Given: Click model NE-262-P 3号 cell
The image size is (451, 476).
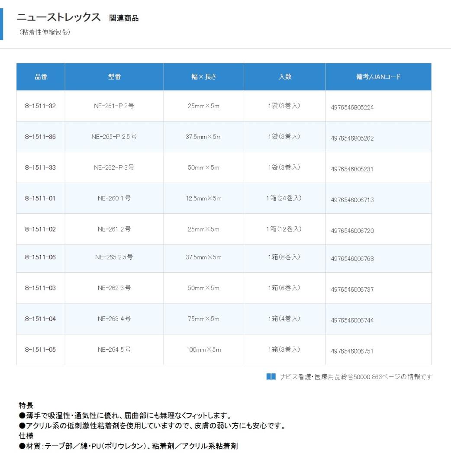Looking at the screenshot, I should tap(114, 167).
